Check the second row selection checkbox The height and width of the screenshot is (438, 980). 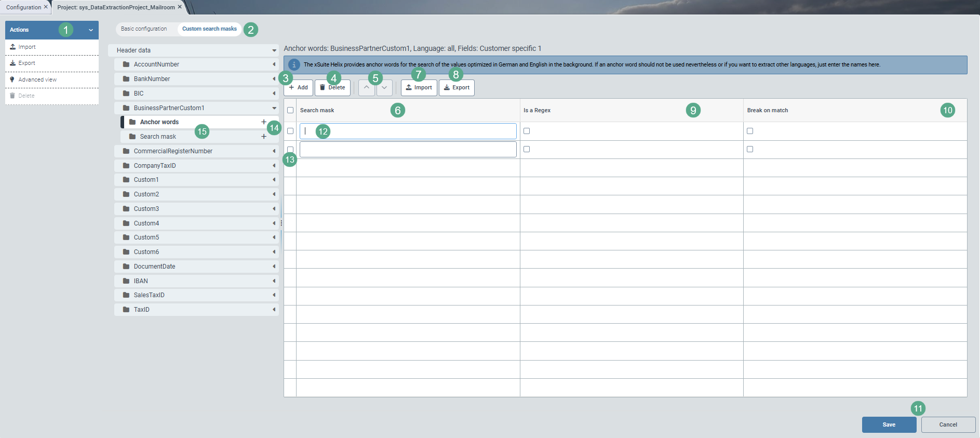point(290,149)
